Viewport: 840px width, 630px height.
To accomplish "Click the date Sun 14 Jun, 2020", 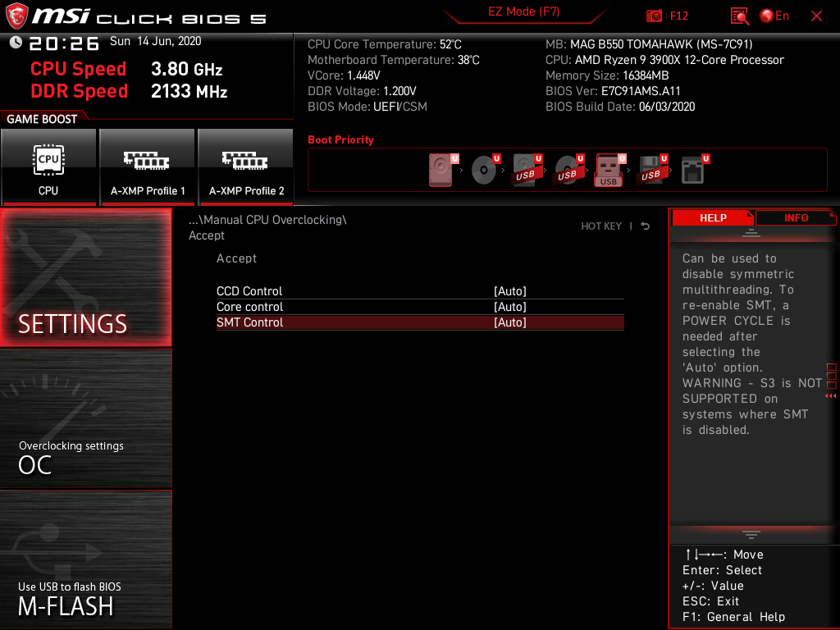I will [x=155, y=41].
